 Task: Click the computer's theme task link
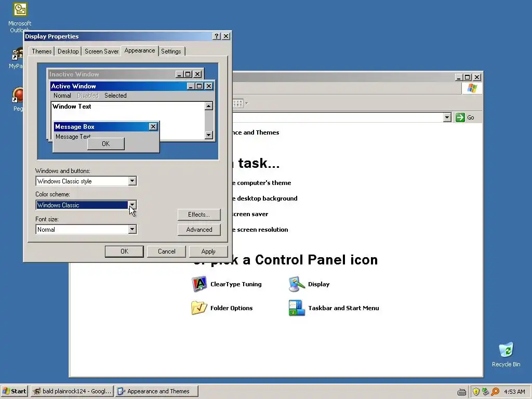pyautogui.click(x=262, y=183)
